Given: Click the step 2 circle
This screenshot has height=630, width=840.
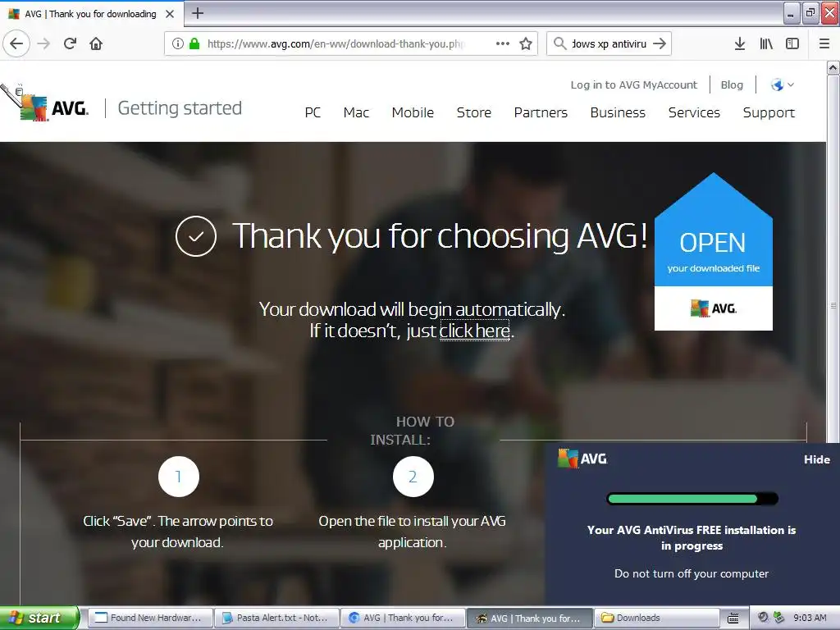Looking at the screenshot, I should 413,477.
